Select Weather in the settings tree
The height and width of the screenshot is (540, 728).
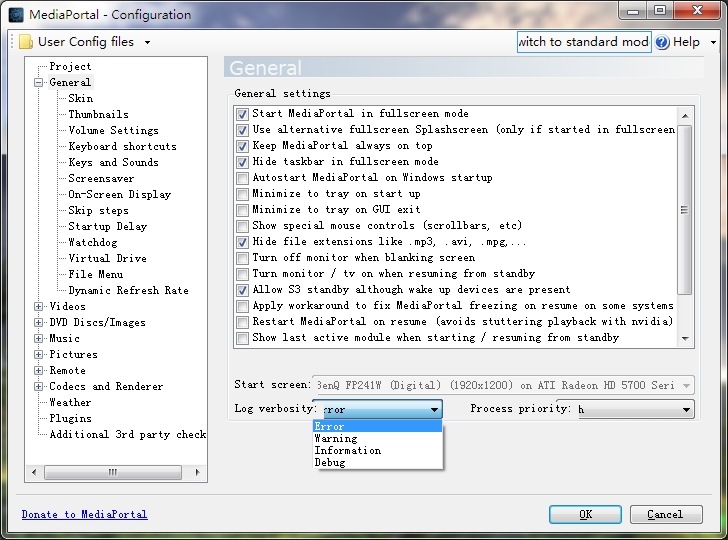point(70,403)
